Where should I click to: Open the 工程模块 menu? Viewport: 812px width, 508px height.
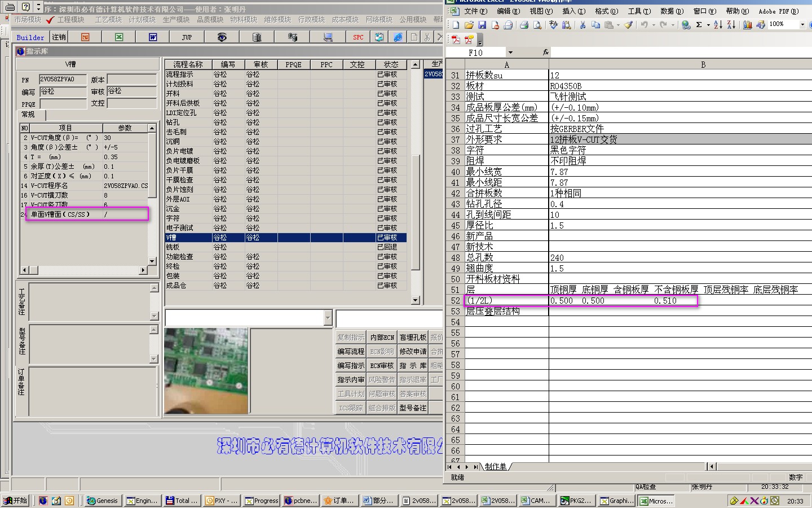(70, 20)
